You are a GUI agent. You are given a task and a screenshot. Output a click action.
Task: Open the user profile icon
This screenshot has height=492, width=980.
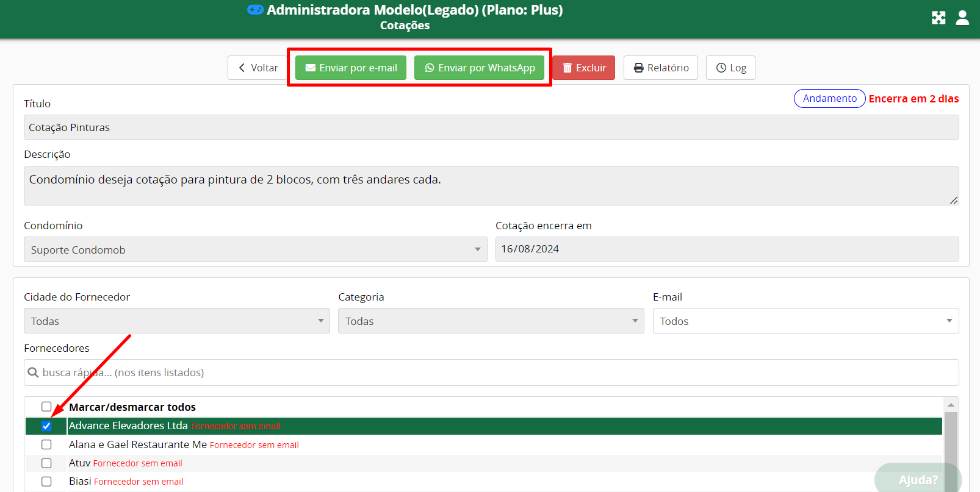(x=962, y=18)
